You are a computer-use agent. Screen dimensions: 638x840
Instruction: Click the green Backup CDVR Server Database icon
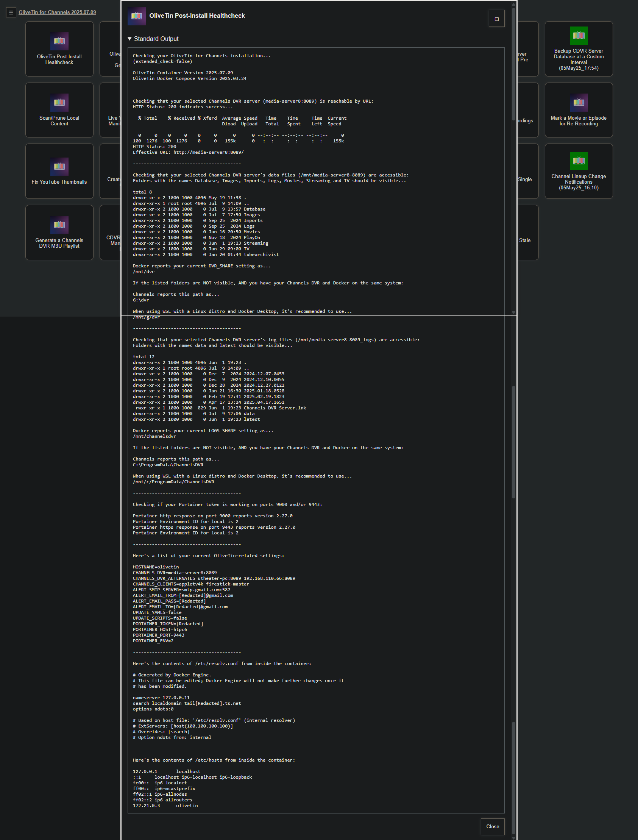(579, 36)
